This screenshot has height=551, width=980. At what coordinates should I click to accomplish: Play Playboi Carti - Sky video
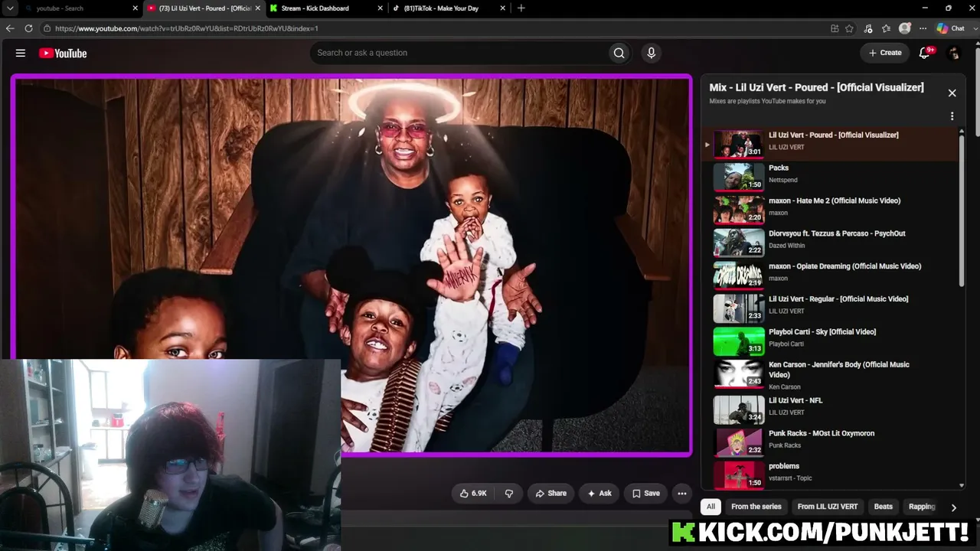[830, 341]
